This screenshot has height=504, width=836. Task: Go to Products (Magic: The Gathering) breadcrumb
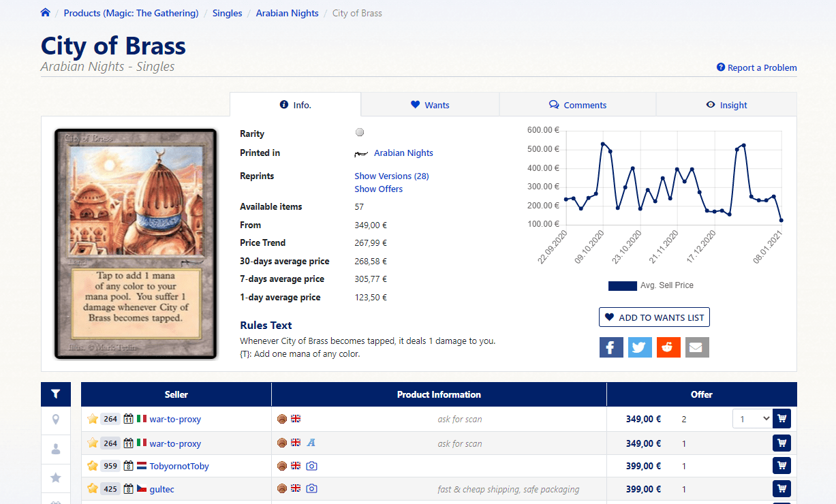click(x=131, y=13)
